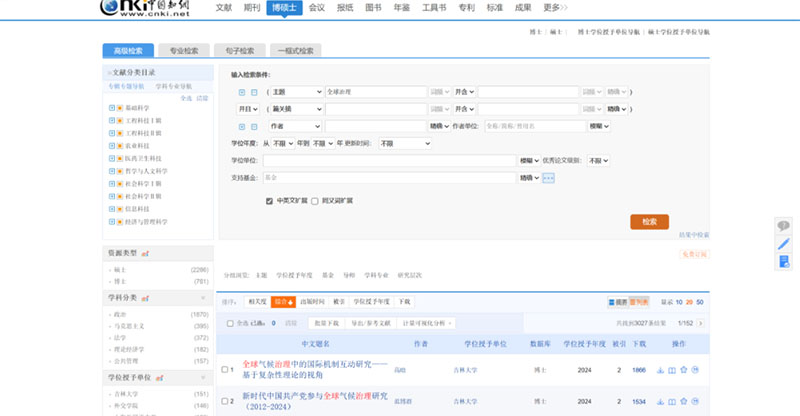The image size is (800, 416).
Task: Open the 期刊 menu in top navigation
Action: coord(252,8)
